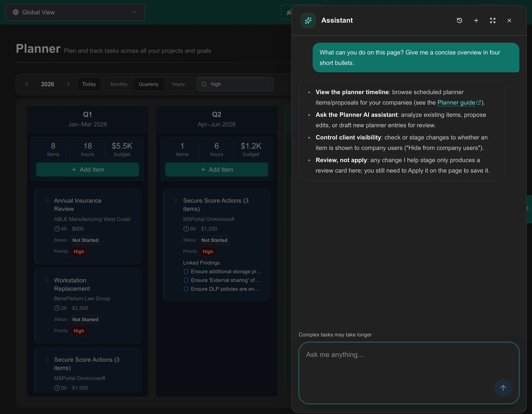
Task: Click the 2026 year label
Action: point(47,84)
